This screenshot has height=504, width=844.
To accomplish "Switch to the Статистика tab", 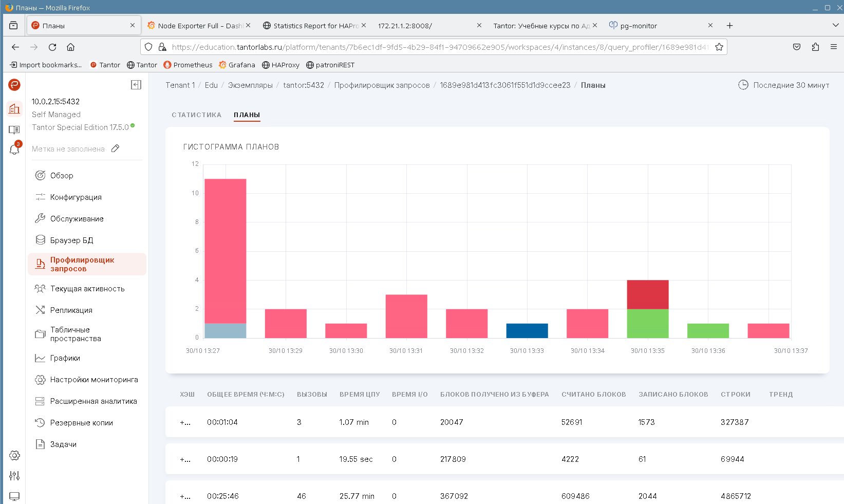I will pos(196,115).
